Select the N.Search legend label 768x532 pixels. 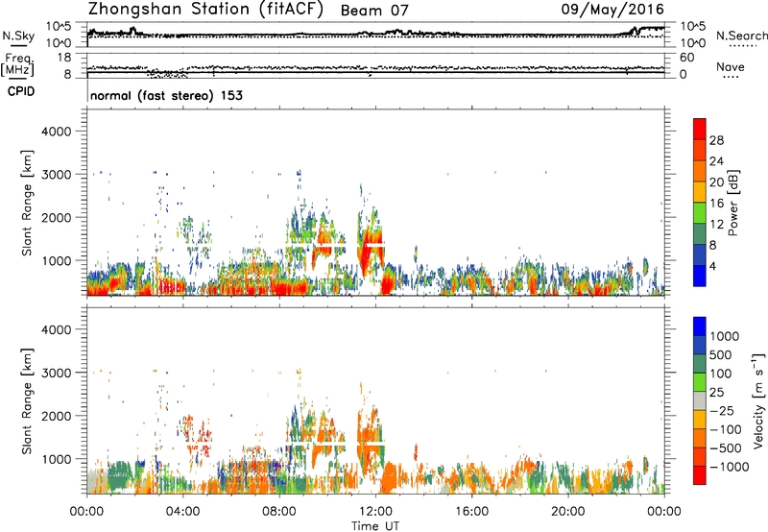coord(741,36)
